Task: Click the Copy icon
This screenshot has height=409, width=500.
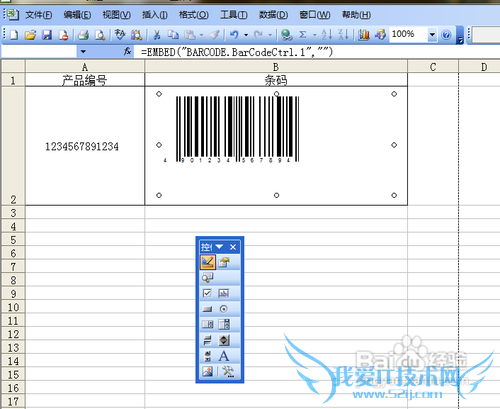Action: (173, 35)
